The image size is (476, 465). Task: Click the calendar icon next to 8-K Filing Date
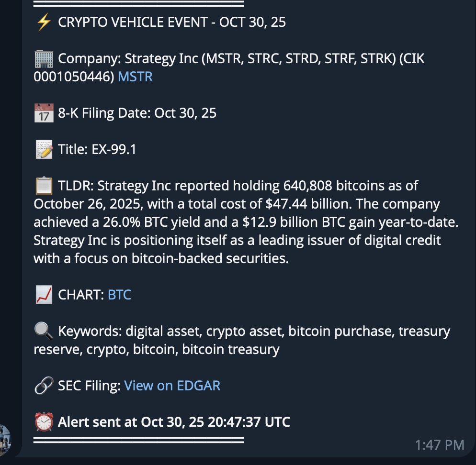point(44,112)
